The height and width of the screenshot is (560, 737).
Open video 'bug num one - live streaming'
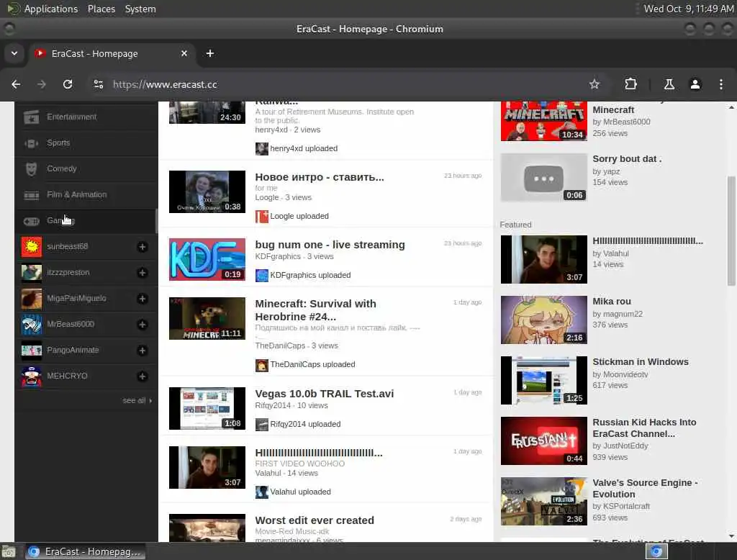330,245
